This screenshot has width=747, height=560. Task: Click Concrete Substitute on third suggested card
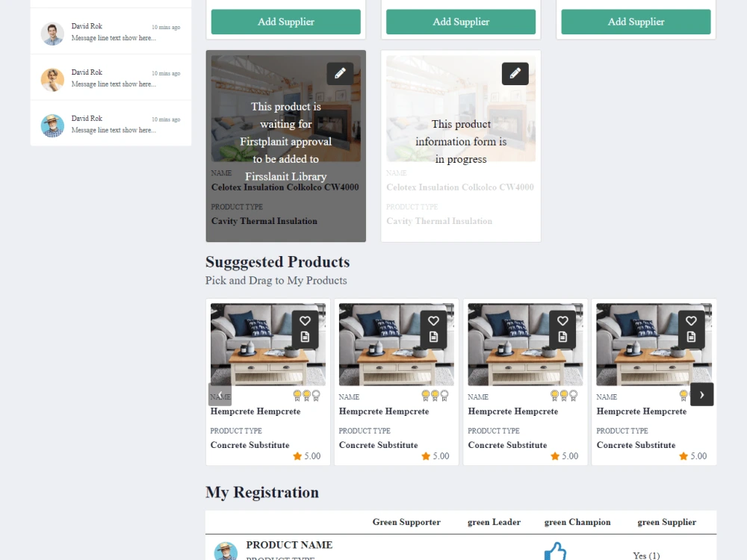[x=507, y=445]
